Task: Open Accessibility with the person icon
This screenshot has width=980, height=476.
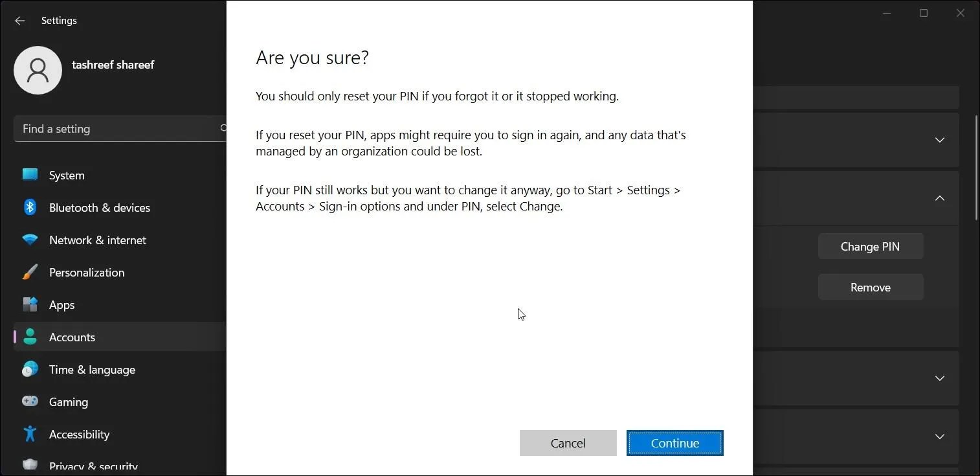Action: pos(30,434)
